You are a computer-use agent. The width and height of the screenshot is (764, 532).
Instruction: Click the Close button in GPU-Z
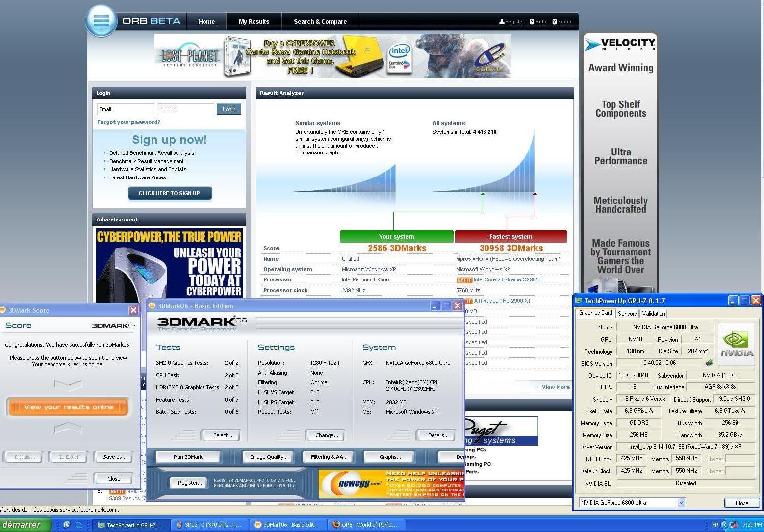[742, 503]
